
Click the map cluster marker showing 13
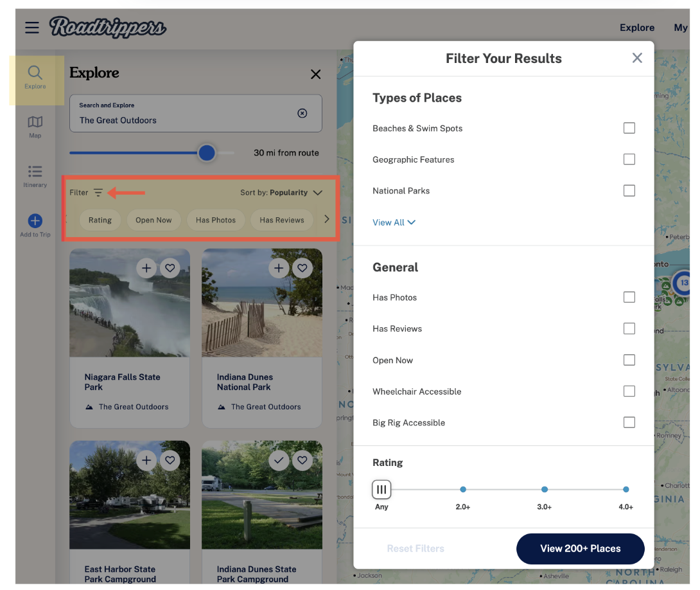[683, 283]
